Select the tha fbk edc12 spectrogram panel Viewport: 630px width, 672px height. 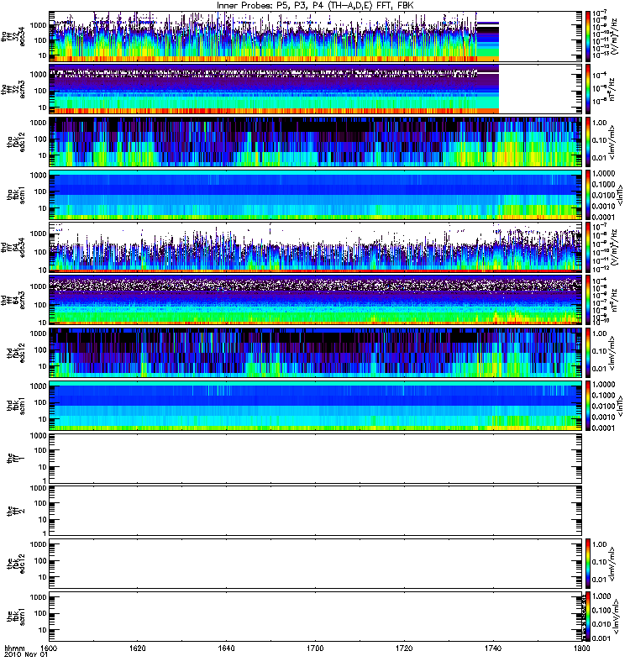316,142
